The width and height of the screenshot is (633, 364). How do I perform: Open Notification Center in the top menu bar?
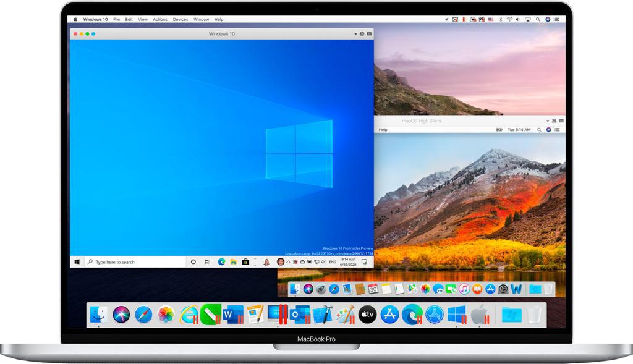[557, 19]
